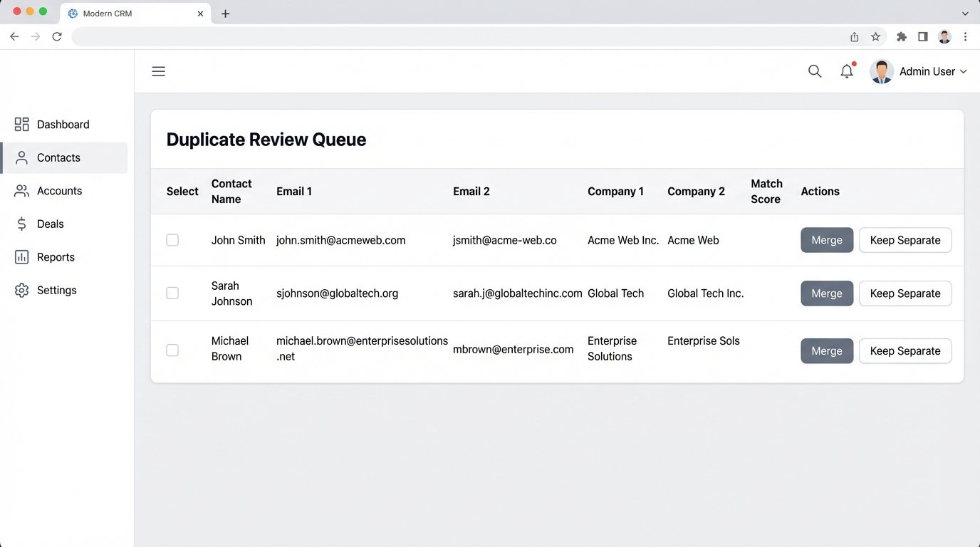
Task: Click the Settings gear icon
Action: click(x=20, y=290)
